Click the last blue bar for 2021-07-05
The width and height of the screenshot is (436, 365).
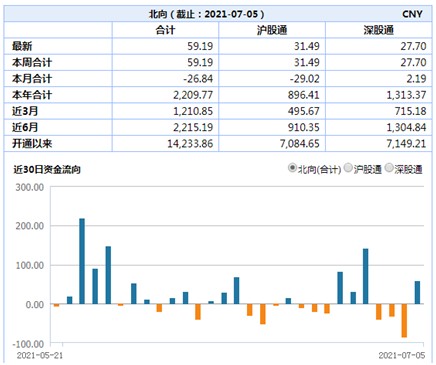(x=417, y=292)
